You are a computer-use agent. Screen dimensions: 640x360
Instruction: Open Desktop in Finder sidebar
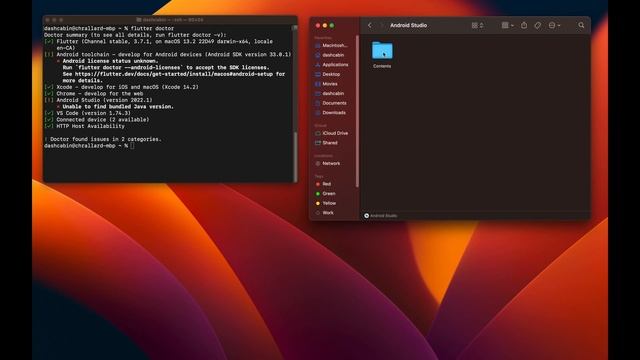point(328,74)
